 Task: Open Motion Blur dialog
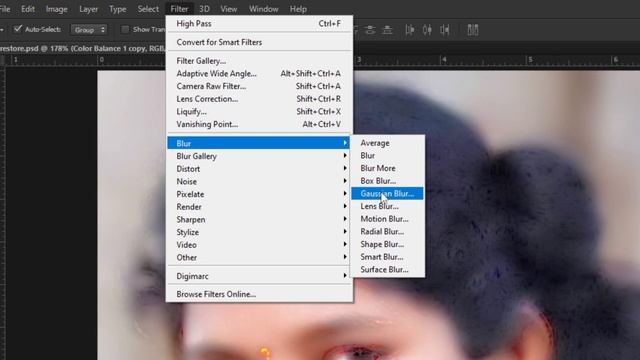tap(387, 219)
